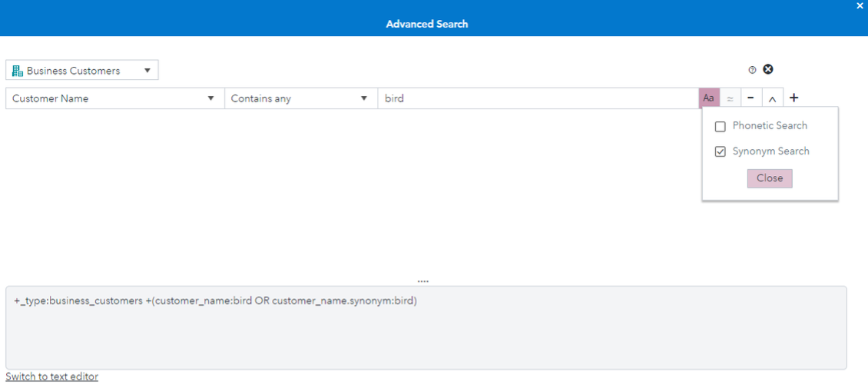Click the Synonym Search label text
The image size is (868, 385).
coord(770,151)
